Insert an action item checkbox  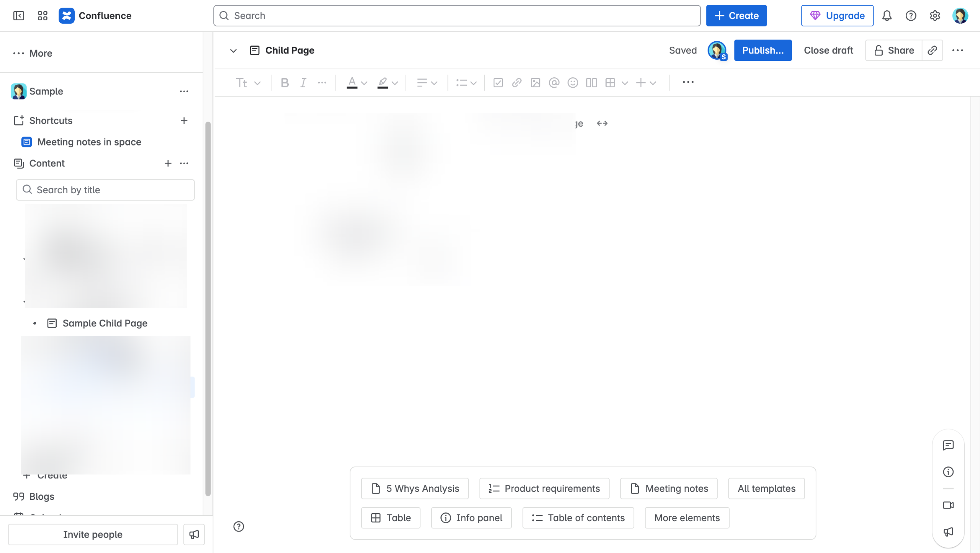[x=498, y=83]
